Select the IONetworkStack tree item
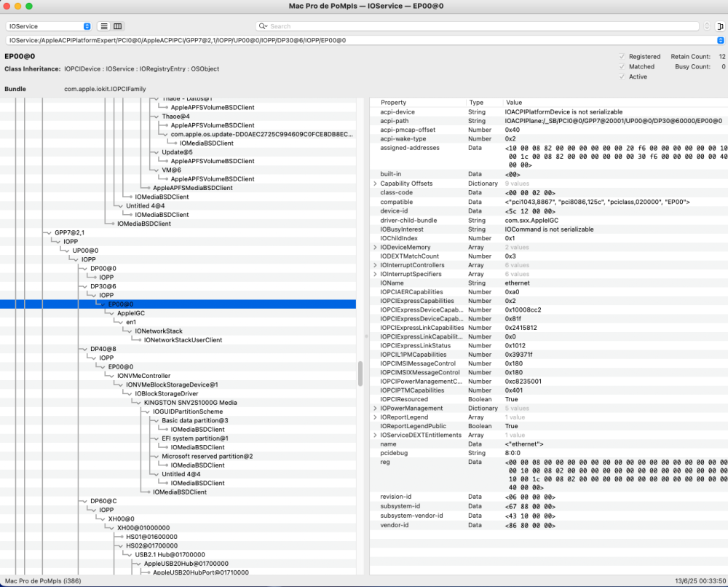The width and height of the screenshot is (728, 587). 158,331
